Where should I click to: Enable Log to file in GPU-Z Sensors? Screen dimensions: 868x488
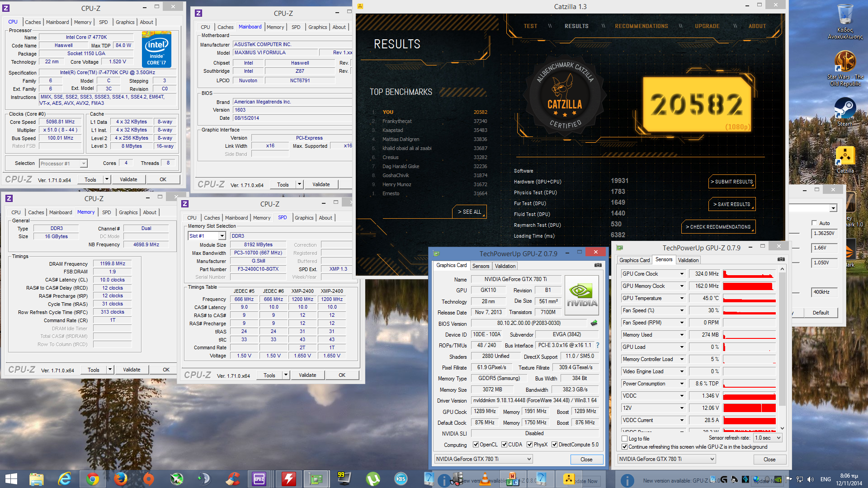pos(625,439)
